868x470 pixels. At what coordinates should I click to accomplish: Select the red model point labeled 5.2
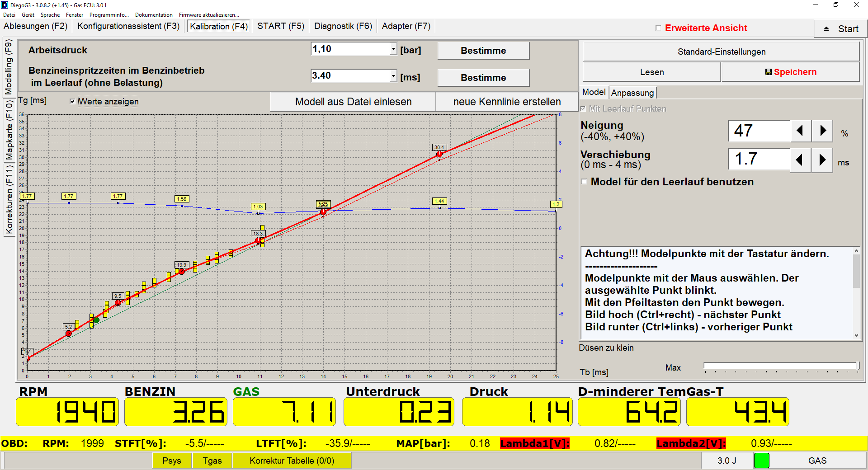[x=69, y=334]
